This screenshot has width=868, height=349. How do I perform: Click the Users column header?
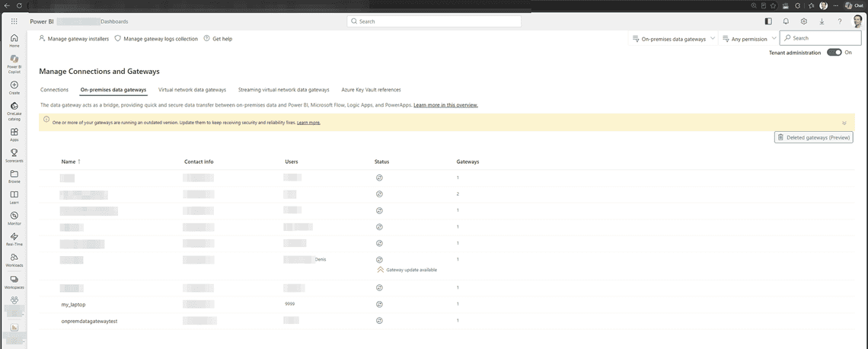291,162
